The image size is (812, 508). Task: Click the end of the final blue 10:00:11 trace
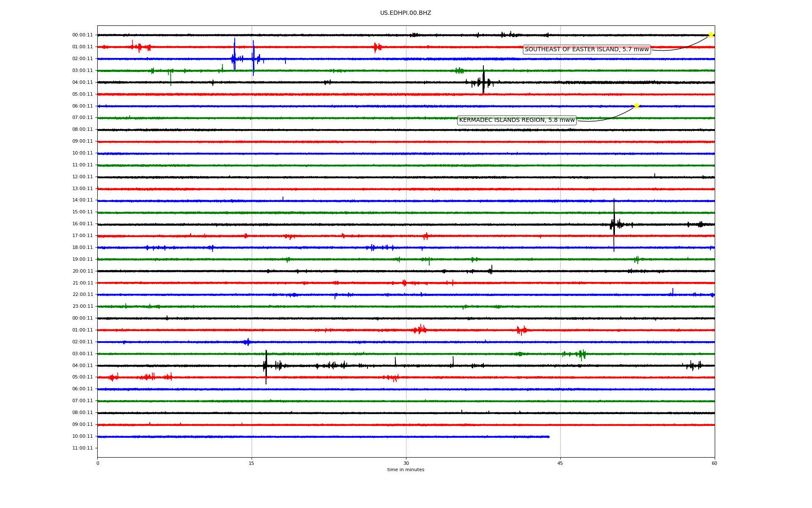coord(549,436)
